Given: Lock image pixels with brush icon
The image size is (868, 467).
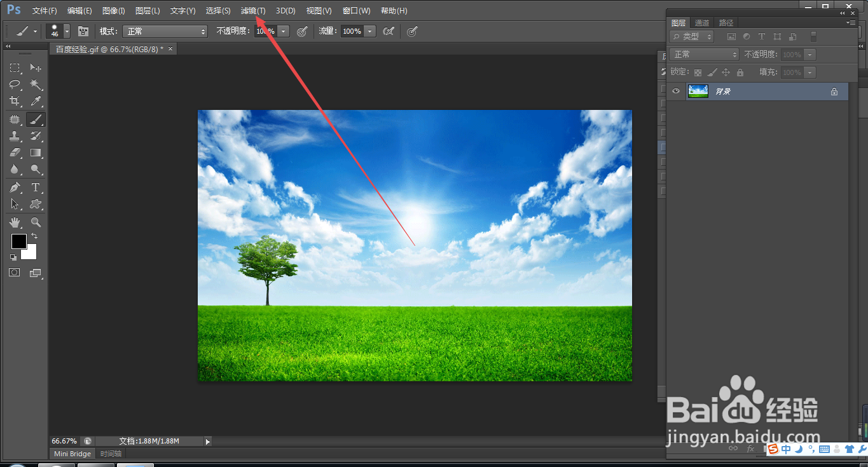Looking at the screenshot, I should tap(712, 72).
